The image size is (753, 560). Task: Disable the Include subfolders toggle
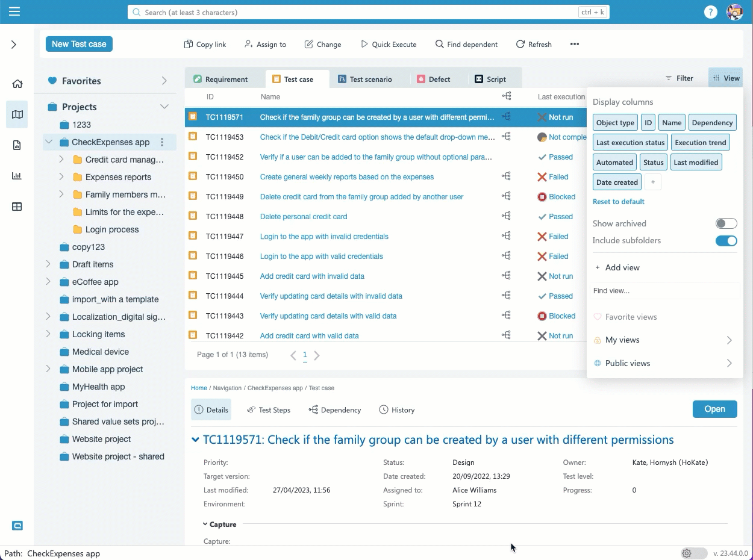pos(726,241)
